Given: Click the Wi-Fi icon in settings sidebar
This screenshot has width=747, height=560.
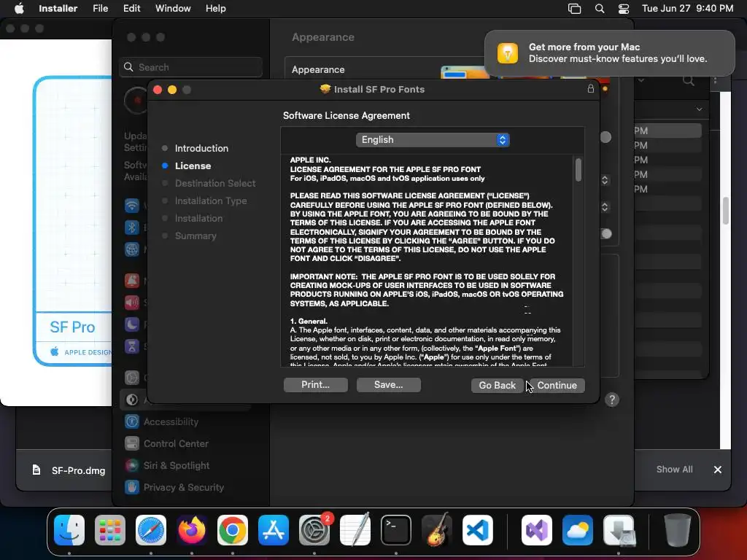Looking at the screenshot, I should pyautogui.click(x=132, y=206).
